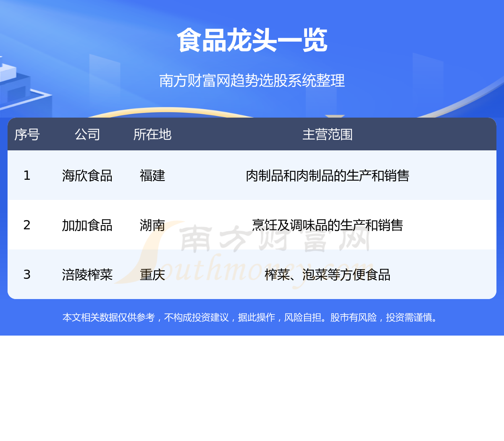Click the 序号 column header
504x441 pixels.
pos(27,134)
